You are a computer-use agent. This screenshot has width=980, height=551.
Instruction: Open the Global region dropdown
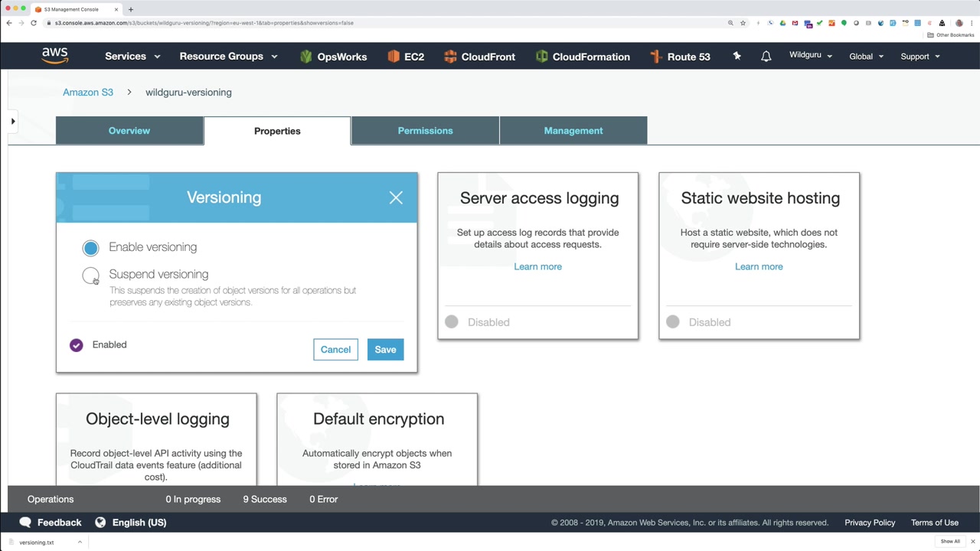(x=866, y=57)
